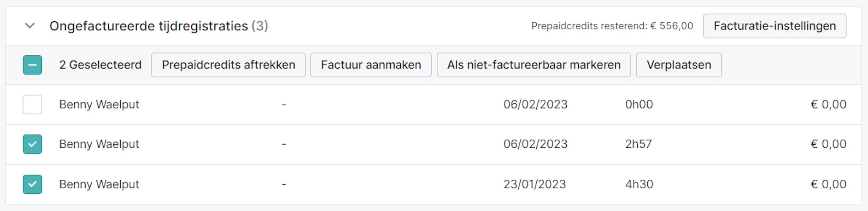Select Benny Waelput name in 2h57 row
Viewport: 868px width, 211px height.
[x=99, y=144]
